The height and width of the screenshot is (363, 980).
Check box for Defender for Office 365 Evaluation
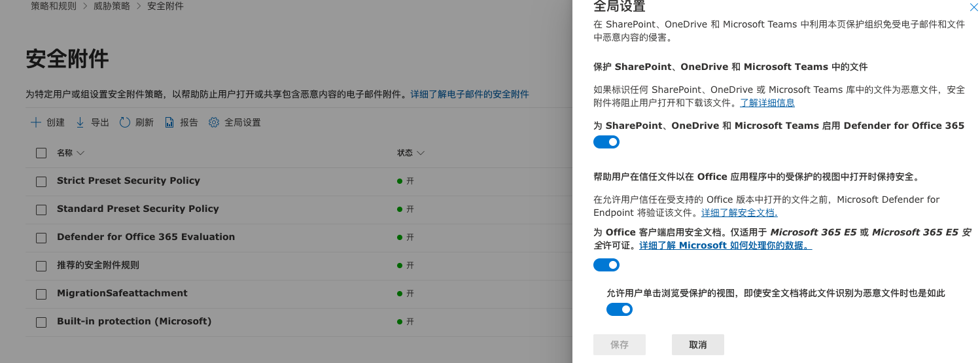(41, 238)
